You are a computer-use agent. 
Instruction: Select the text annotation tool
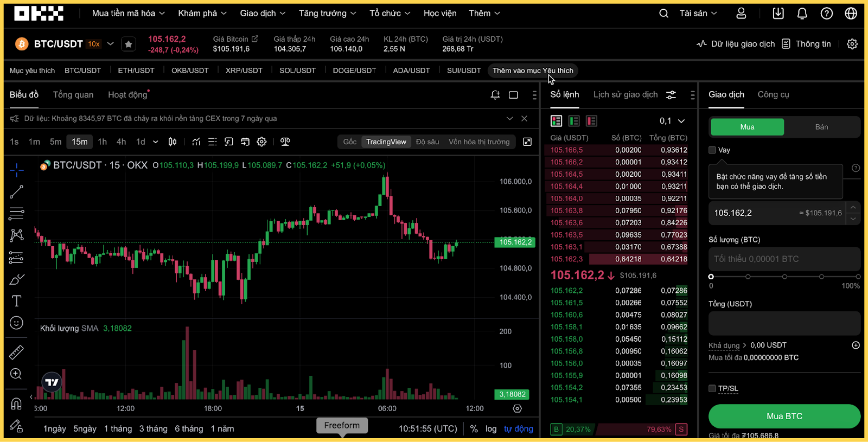[x=16, y=301]
